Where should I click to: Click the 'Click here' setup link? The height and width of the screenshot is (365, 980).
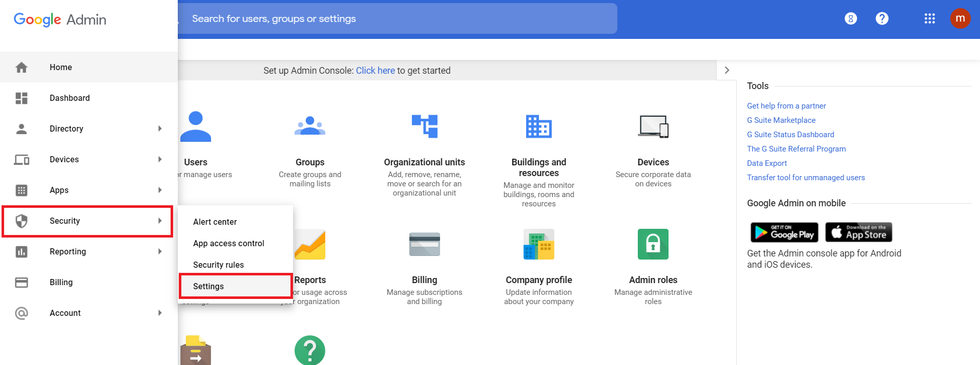tap(376, 71)
